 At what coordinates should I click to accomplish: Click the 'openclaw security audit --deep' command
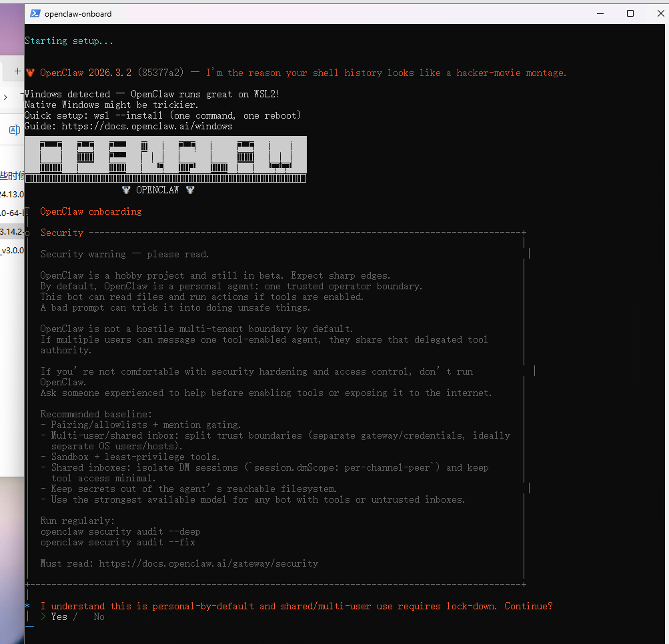pos(120,531)
